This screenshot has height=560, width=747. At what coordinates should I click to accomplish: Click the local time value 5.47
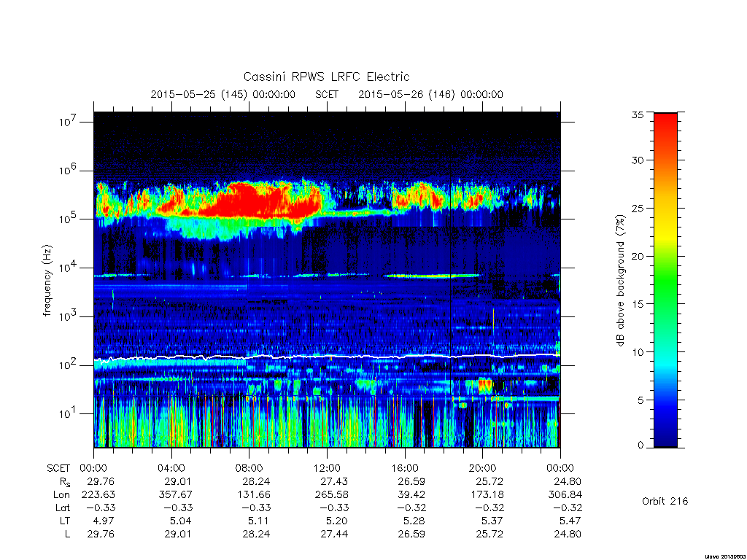pos(570,521)
